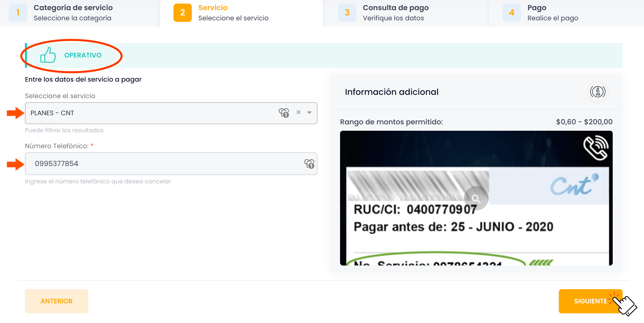Click the ANTERIOR button
644x323 pixels.
pyautogui.click(x=56, y=301)
